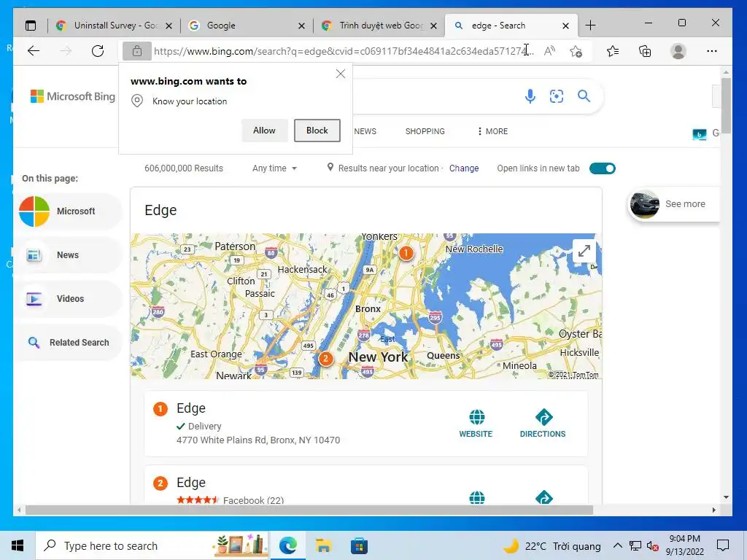The image size is (747, 560).
Task: Open Microsoft Edge from the taskbar
Action: click(287, 545)
